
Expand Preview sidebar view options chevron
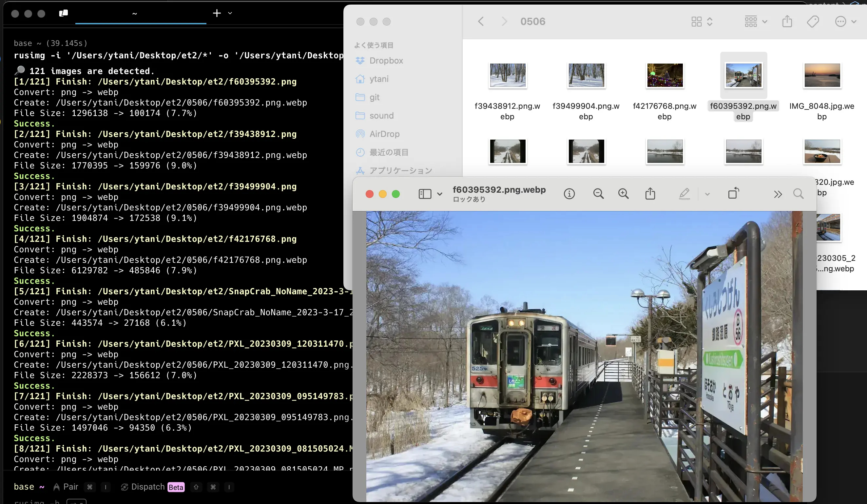[439, 194]
